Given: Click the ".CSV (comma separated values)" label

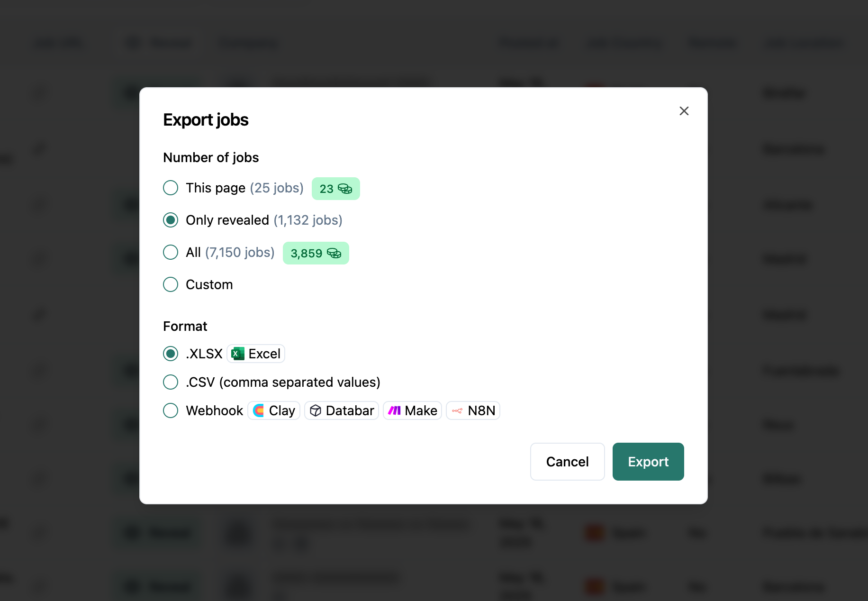Looking at the screenshot, I should click(x=283, y=382).
